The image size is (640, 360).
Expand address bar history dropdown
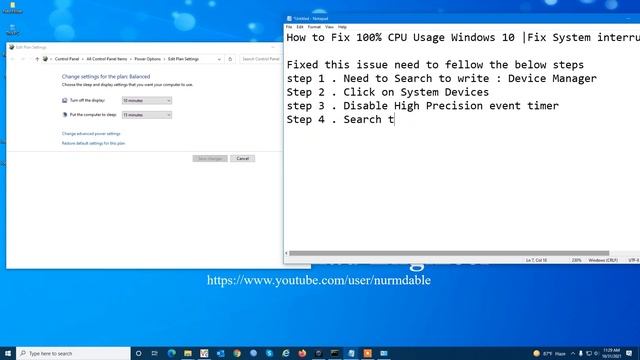(x=219, y=59)
